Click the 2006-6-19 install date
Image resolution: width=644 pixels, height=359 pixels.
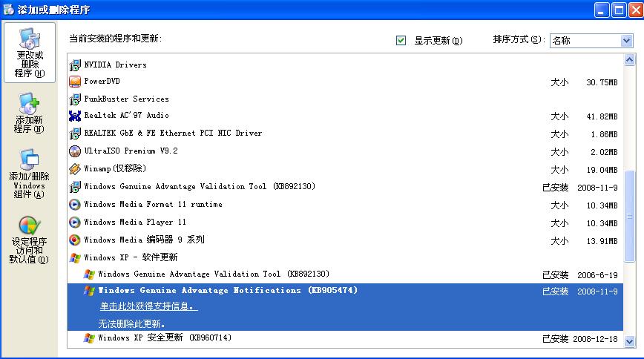pyautogui.click(x=597, y=275)
